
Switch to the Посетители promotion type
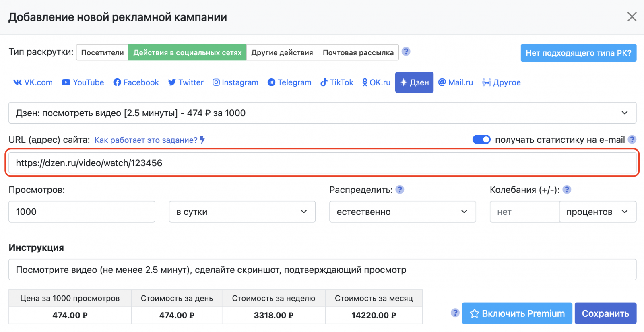pyautogui.click(x=103, y=53)
